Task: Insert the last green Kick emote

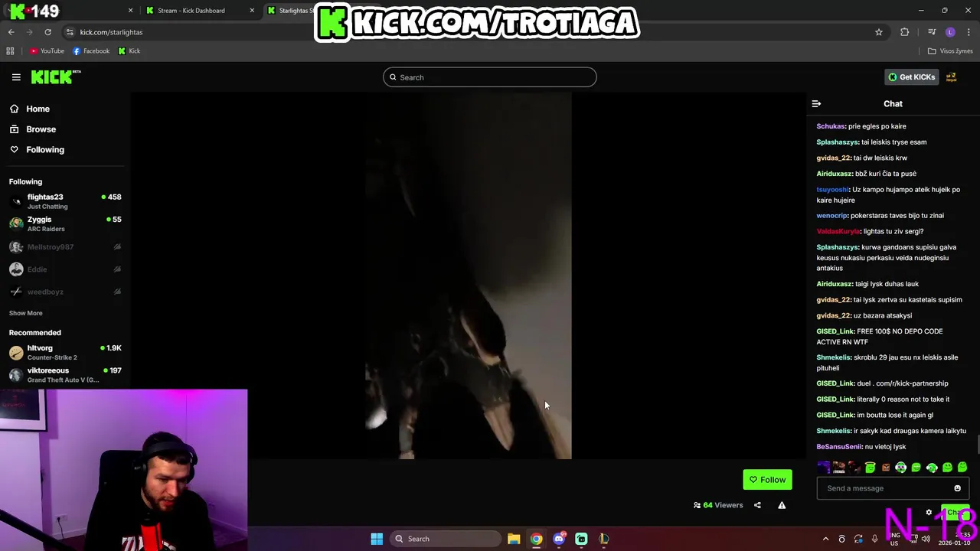Action: 962,467
